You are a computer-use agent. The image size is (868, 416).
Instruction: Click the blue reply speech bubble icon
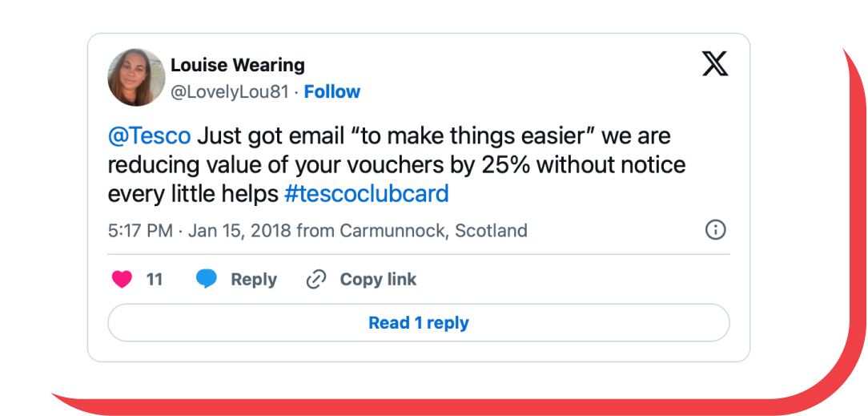pyautogui.click(x=207, y=279)
